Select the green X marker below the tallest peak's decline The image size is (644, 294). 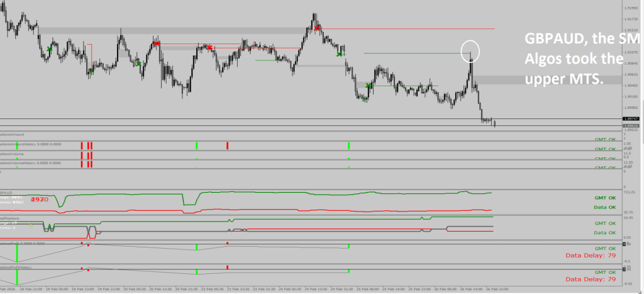click(340, 54)
